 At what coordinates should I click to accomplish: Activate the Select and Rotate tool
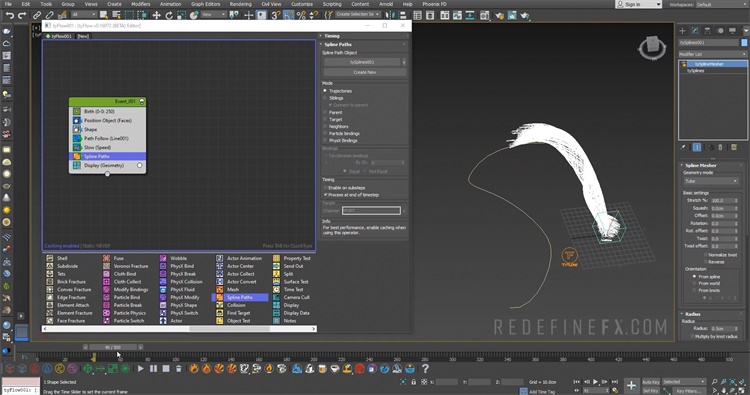pos(169,15)
